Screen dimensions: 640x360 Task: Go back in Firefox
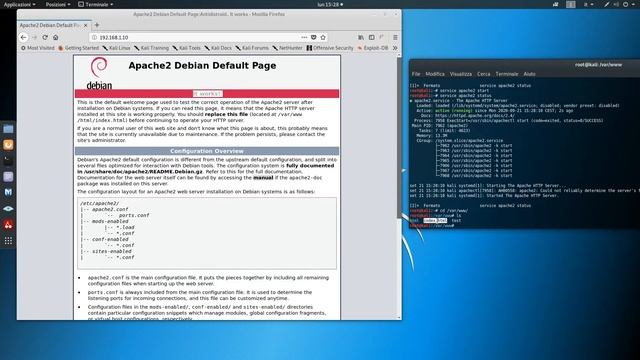[24, 37]
